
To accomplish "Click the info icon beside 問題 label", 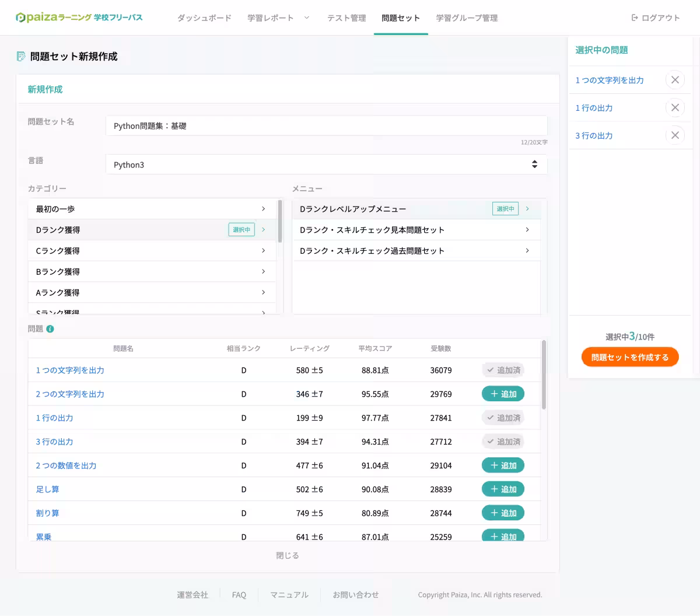I will click(x=50, y=329).
